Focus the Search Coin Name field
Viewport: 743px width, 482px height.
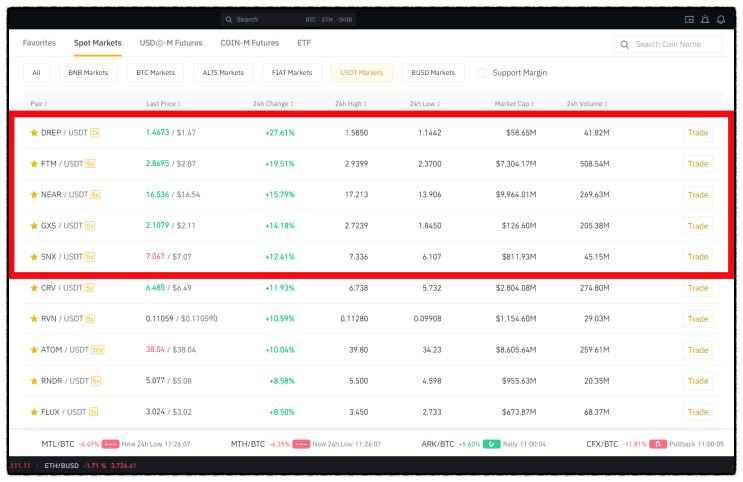pyautogui.click(x=668, y=45)
